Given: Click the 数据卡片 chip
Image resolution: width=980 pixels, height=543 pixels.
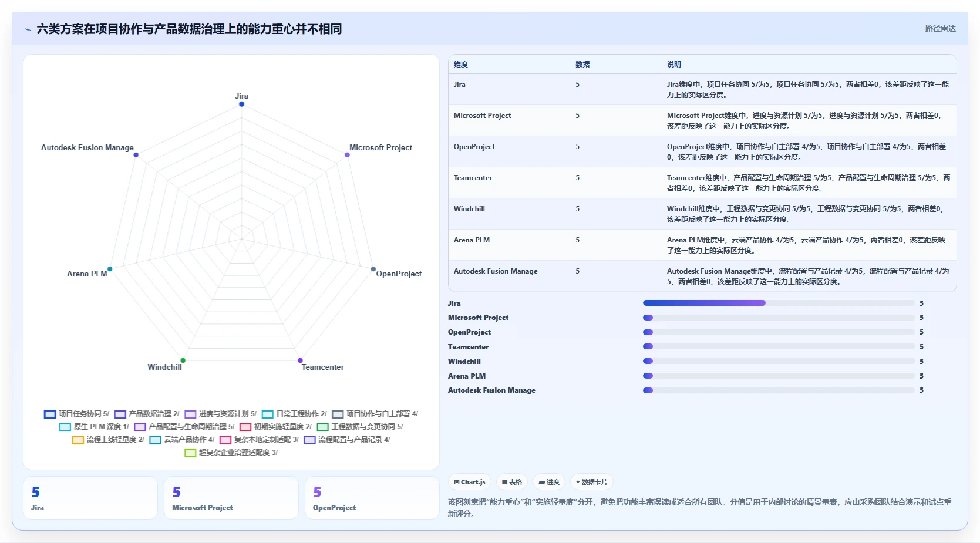Looking at the screenshot, I should pos(592,482).
